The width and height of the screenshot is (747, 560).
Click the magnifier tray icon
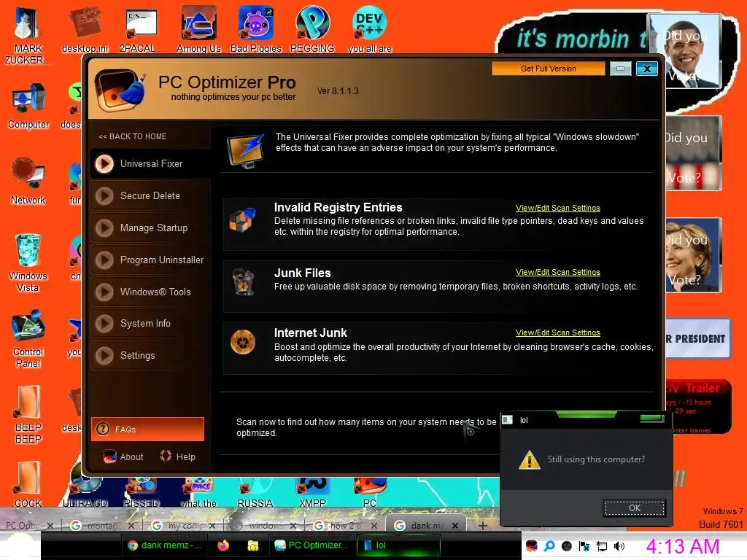tap(549, 546)
